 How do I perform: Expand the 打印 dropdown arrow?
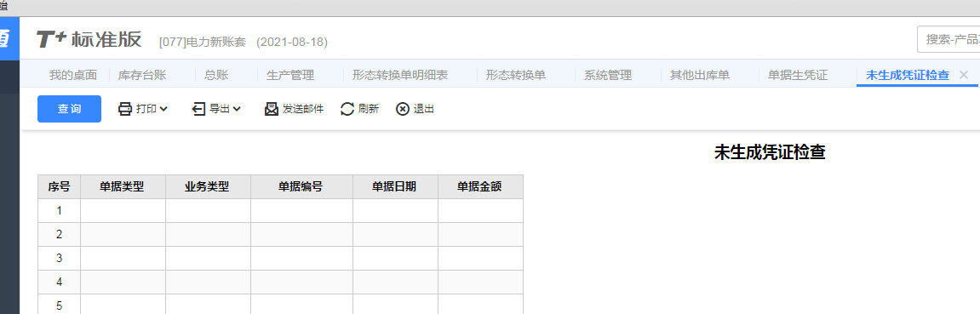(163, 109)
